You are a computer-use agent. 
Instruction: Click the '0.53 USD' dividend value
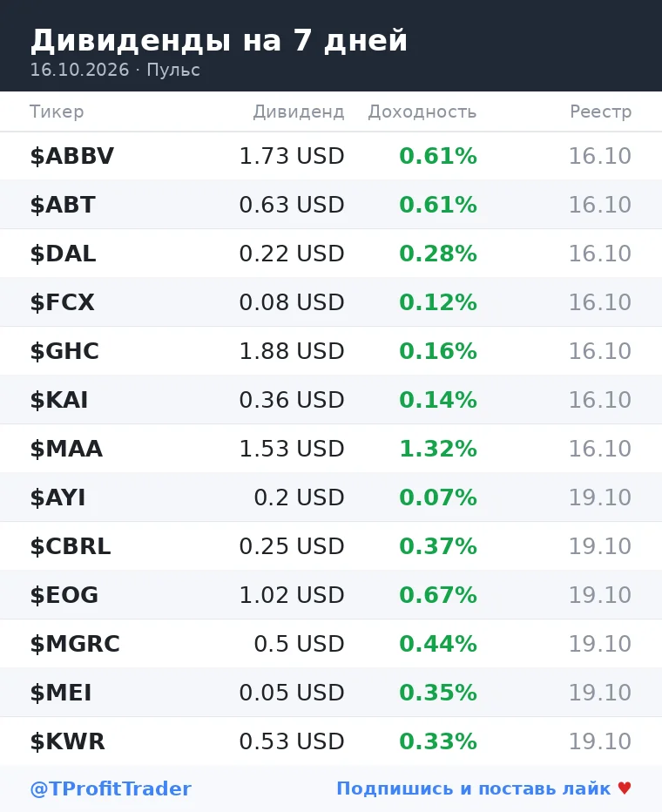[292, 741]
